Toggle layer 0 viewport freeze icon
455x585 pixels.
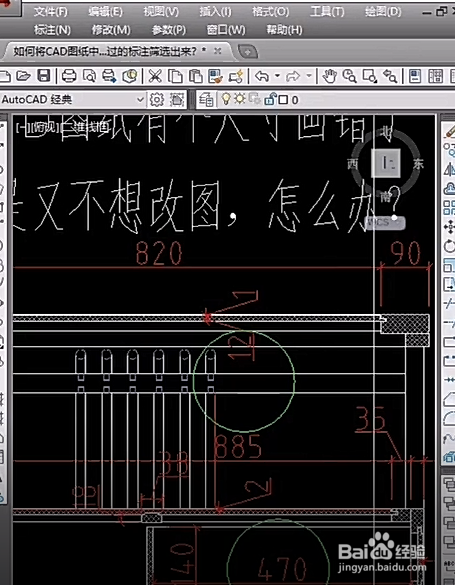click(255, 99)
